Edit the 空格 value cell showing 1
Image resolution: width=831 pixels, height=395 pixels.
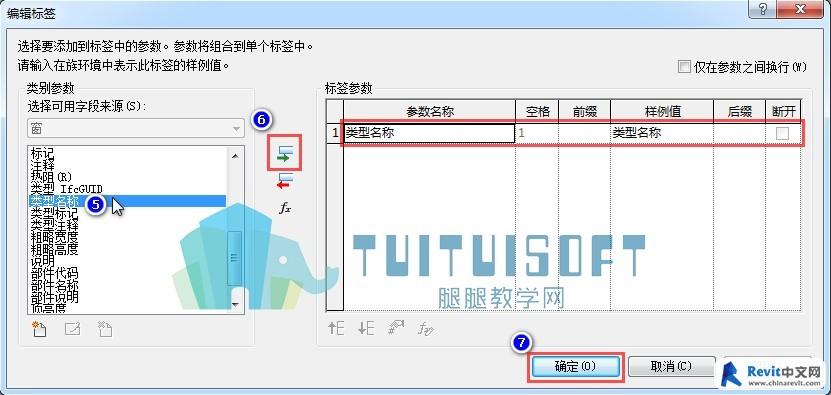tap(537, 133)
